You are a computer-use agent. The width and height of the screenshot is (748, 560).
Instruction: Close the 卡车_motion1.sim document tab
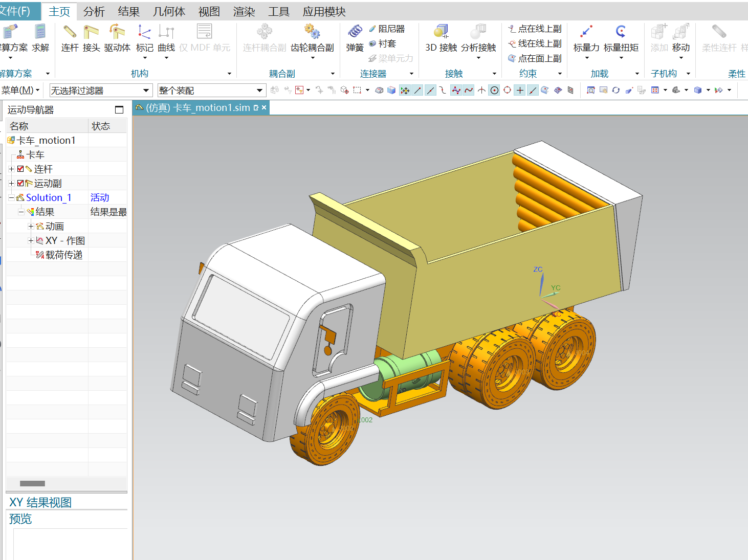264,107
